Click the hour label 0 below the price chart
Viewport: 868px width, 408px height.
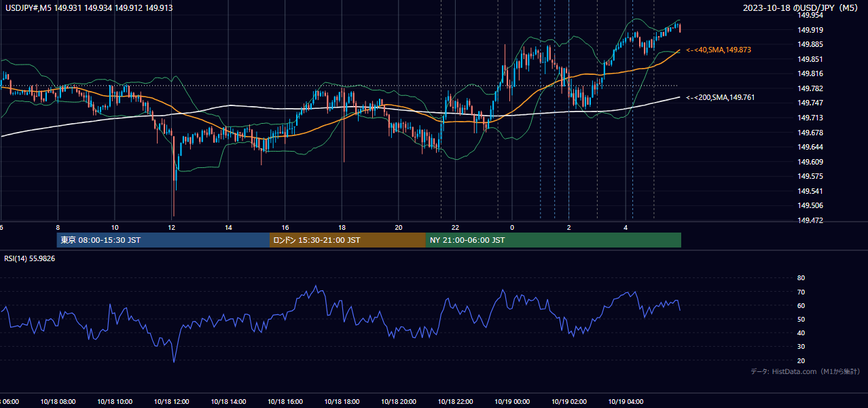point(512,227)
